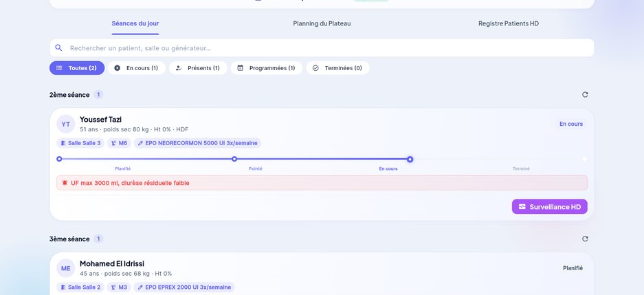Switch to Séances du jour tab
Viewport: 644px width, 295px height.
point(135,23)
